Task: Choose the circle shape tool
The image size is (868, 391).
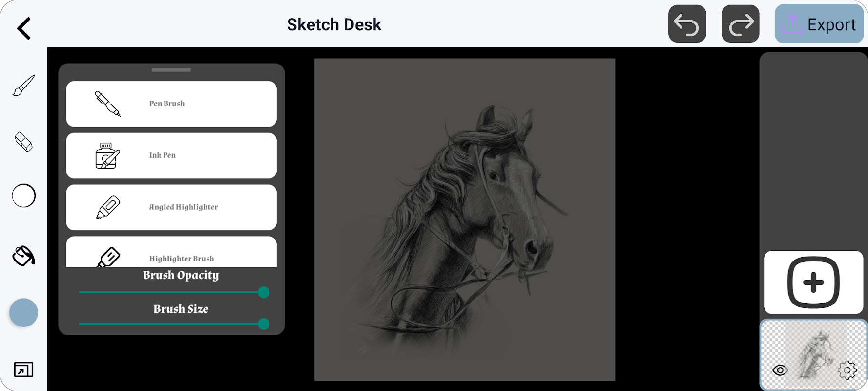Action: 23,196
